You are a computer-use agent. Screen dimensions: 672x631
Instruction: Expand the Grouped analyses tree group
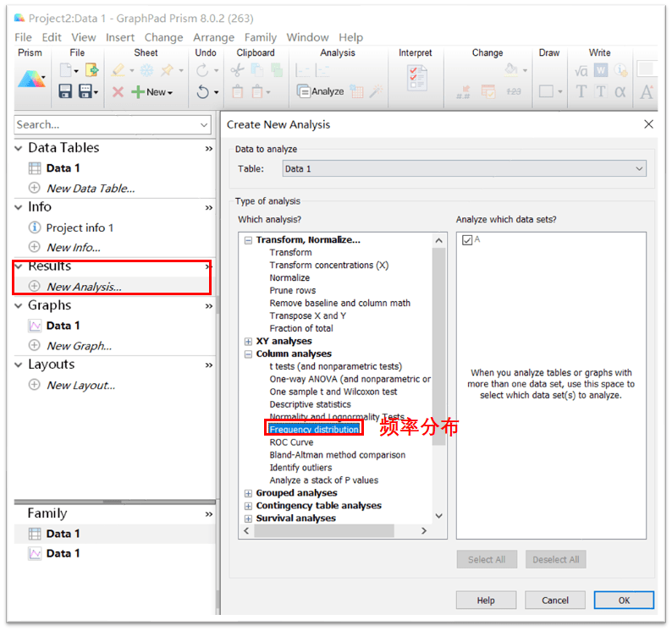249,493
